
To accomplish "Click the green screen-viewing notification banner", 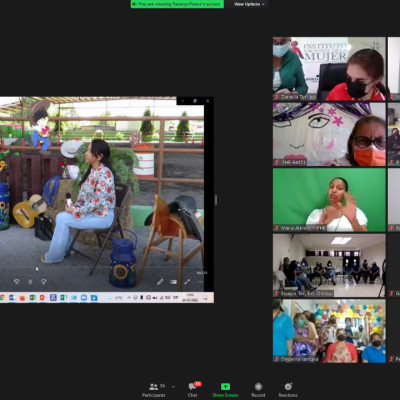I will coord(177,4).
